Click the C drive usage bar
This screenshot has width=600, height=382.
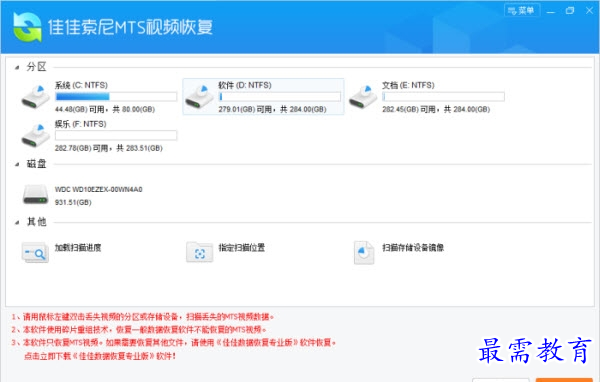click(x=116, y=96)
